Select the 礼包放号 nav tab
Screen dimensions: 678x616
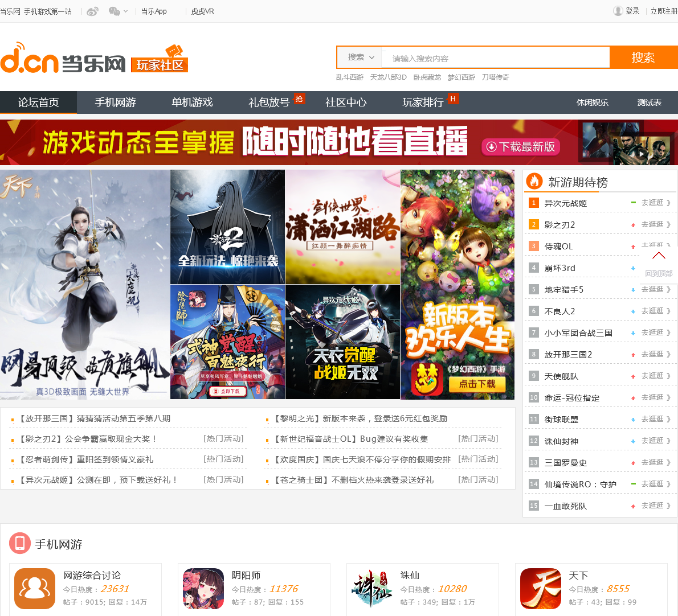269,102
